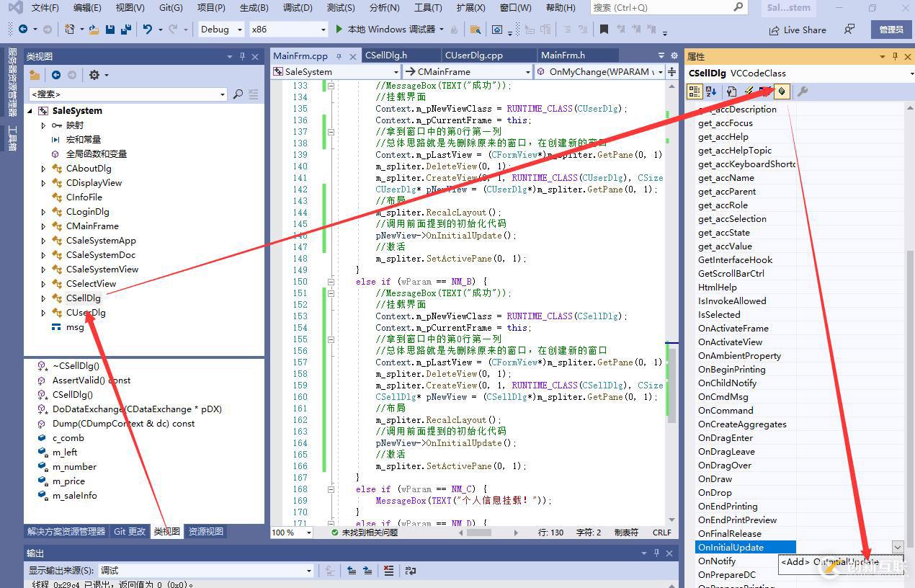
Task: Click the Save All toolbar icon
Action: pos(126,30)
